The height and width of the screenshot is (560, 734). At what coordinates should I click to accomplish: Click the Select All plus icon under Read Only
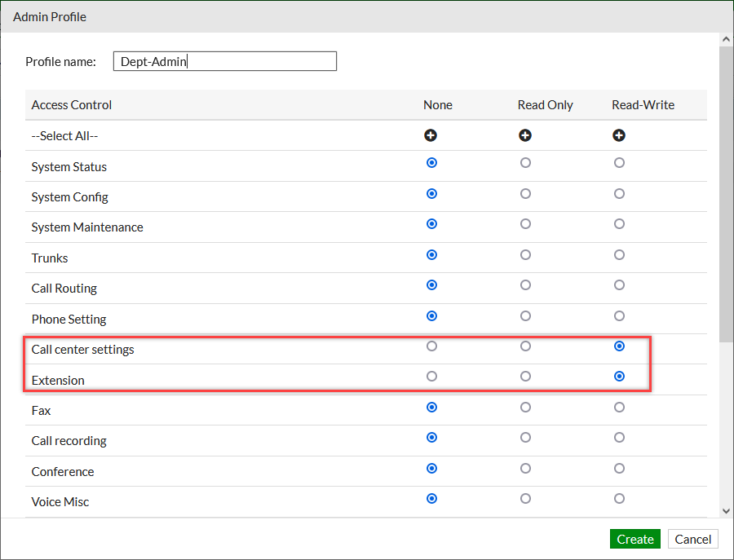(525, 135)
